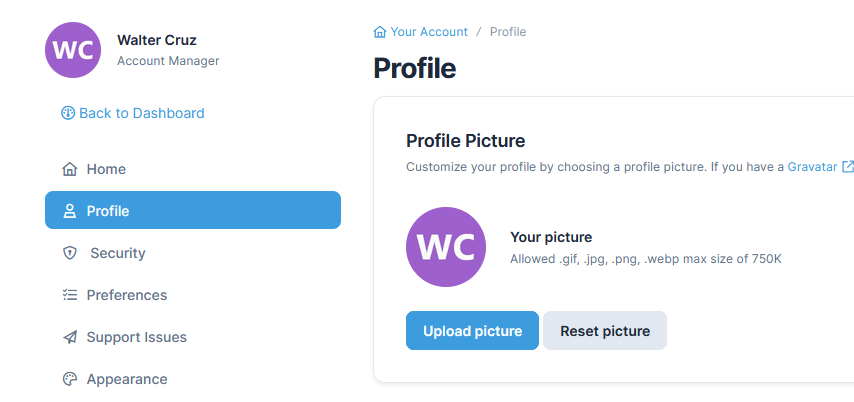Viewport: 854px width, 402px height.
Task: View Support Issues in the sidebar
Action: pyautogui.click(x=137, y=337)
